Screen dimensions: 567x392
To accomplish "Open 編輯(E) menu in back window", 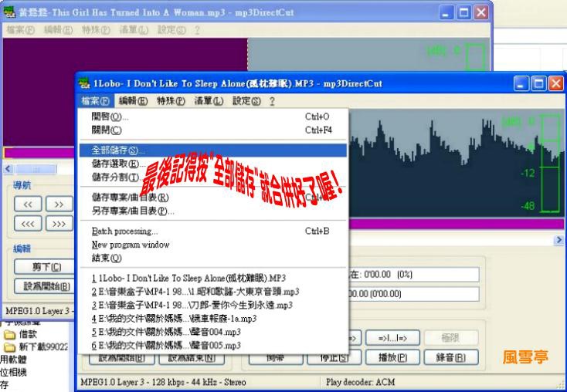I will point(58,30).
